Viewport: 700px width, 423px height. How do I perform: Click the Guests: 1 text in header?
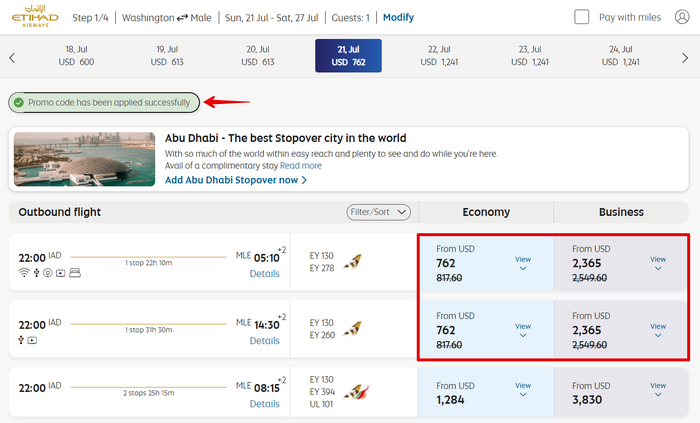(350, 18)
